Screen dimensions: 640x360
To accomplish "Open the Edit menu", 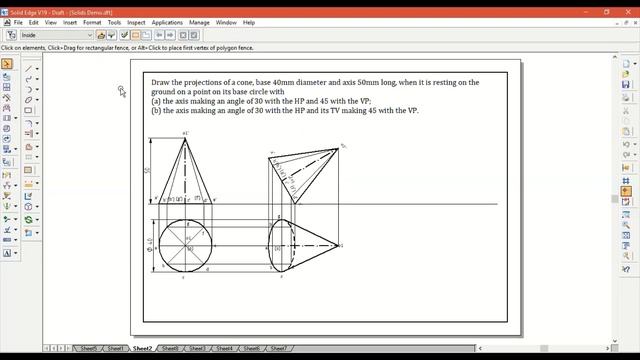I will [33, 22].
